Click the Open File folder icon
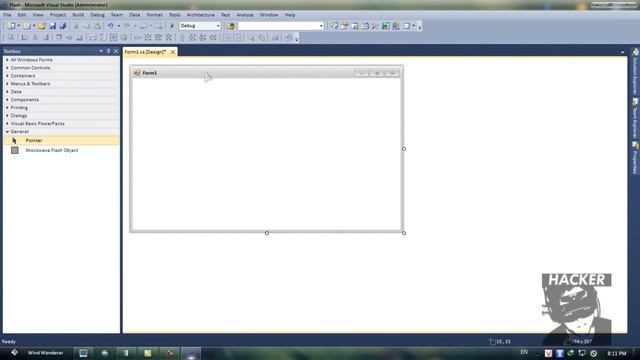Screen dimensions: 640x360 pos(42,26)
